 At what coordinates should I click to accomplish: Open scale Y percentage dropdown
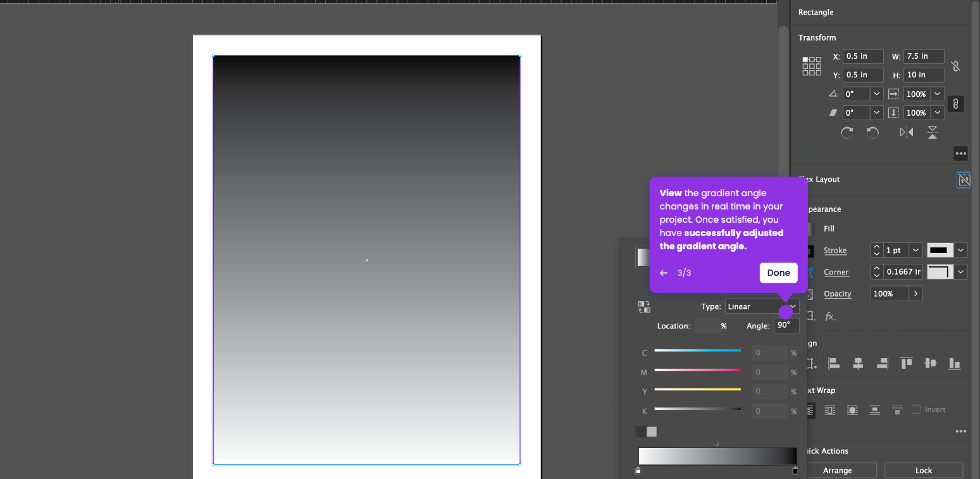click(938, 113)
